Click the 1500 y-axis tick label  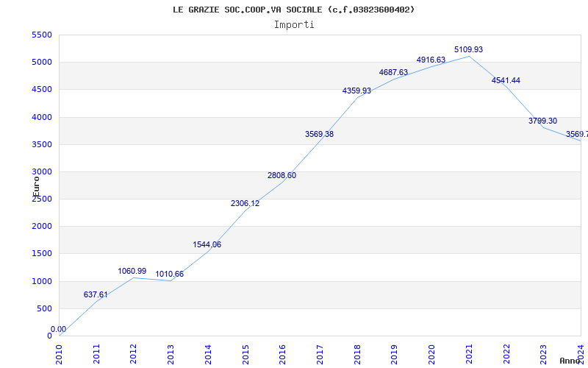click(x=42, y=254)
